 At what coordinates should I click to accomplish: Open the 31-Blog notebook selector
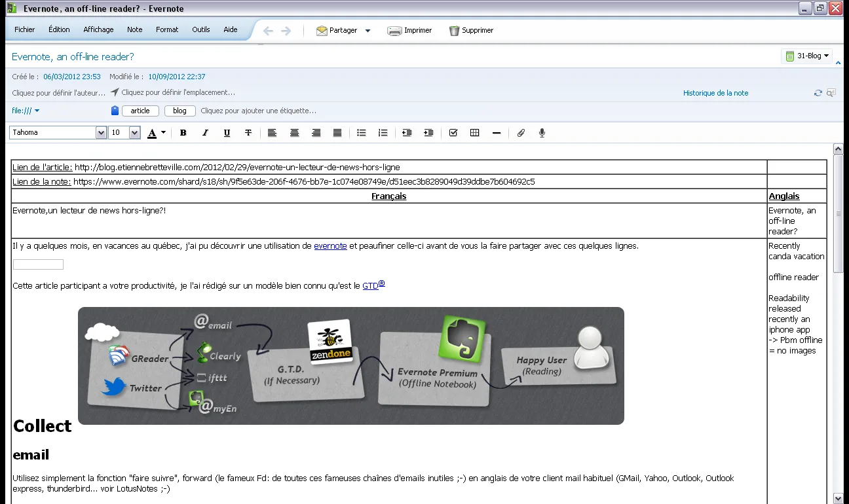(x=807, y=56)
